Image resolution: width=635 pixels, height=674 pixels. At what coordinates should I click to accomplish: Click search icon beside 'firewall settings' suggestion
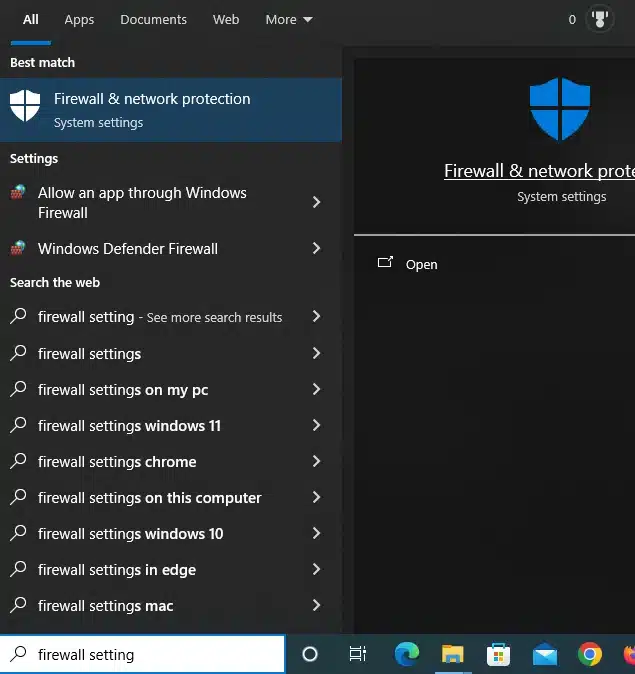[x=18, y=353]
